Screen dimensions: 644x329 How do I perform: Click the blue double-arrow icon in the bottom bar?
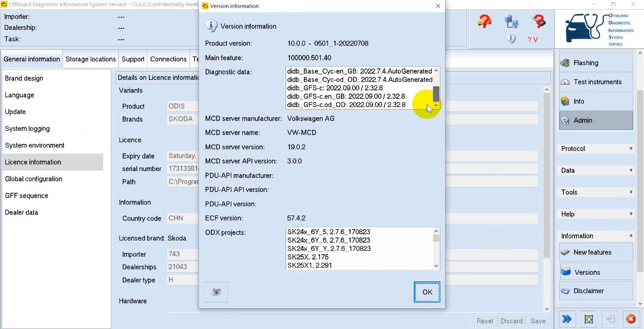pos(567,319)
